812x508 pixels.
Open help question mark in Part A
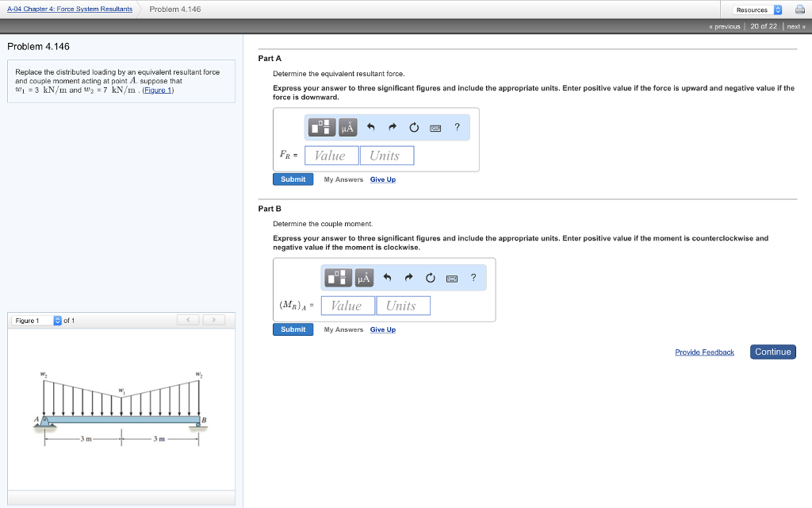[457, 127]
